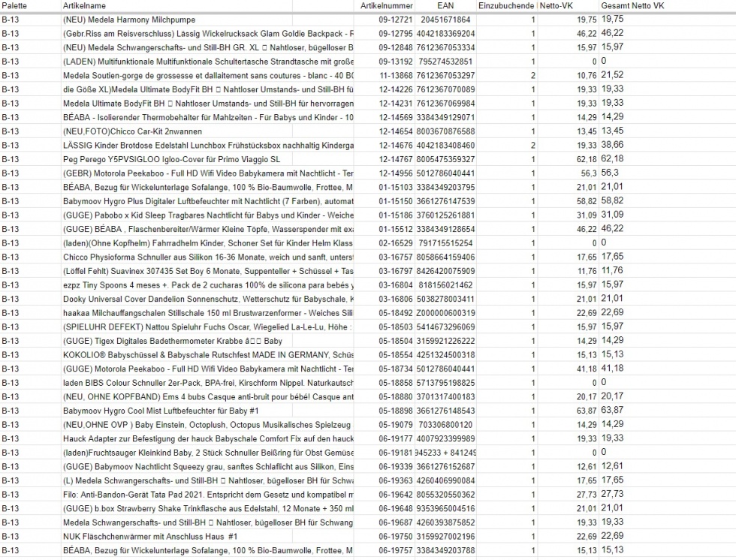Screen dimensions: 736x560
Task: Click the haakaa Milchauffangschalen cell
Action: [x=207, y=313]
